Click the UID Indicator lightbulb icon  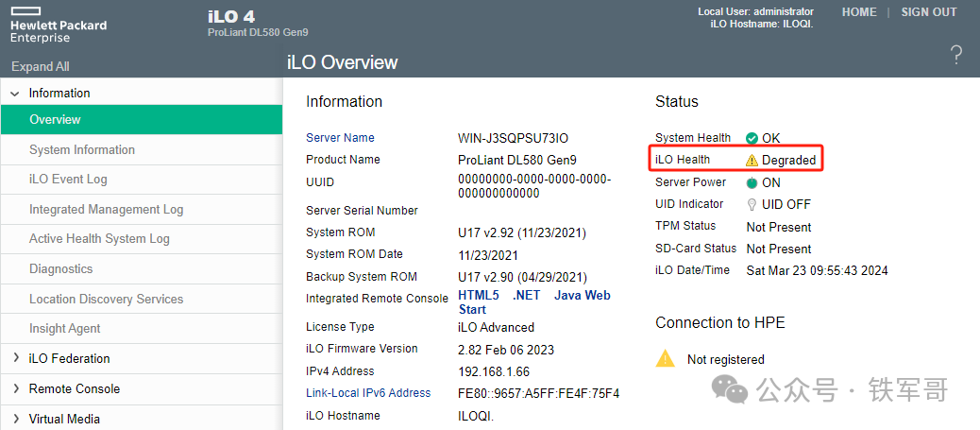(x=752, y=205)
